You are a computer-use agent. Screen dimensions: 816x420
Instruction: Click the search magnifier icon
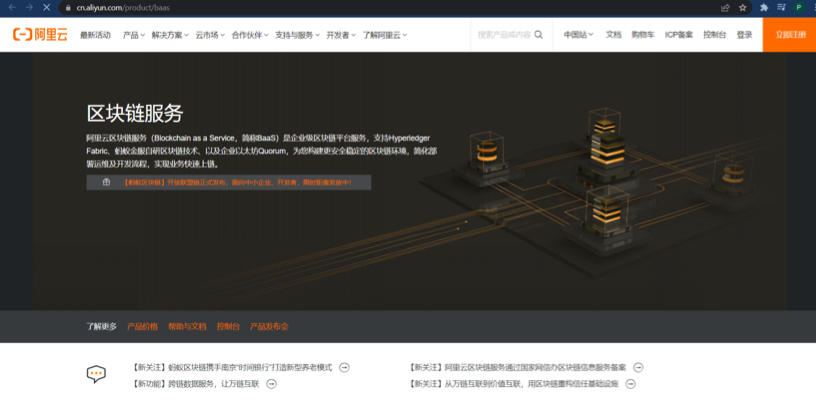click(x=539, y=34)
